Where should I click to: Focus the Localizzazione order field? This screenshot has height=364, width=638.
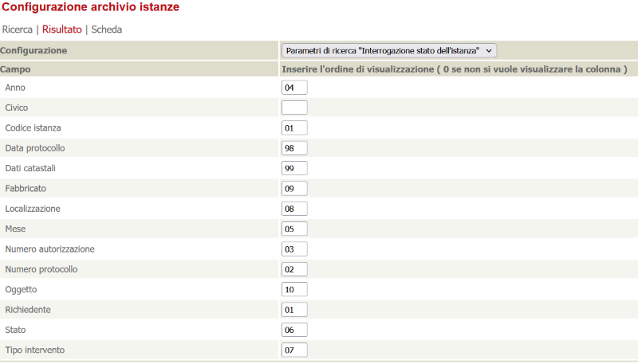294,209
